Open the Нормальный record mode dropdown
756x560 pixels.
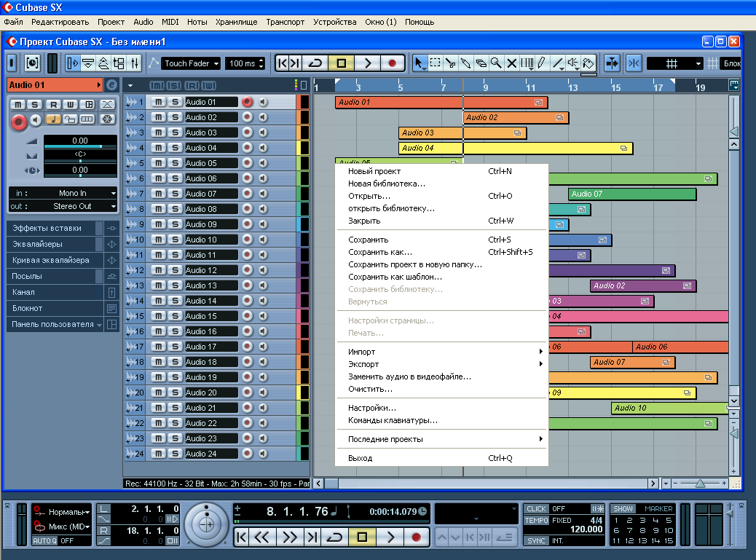point(69,512)
